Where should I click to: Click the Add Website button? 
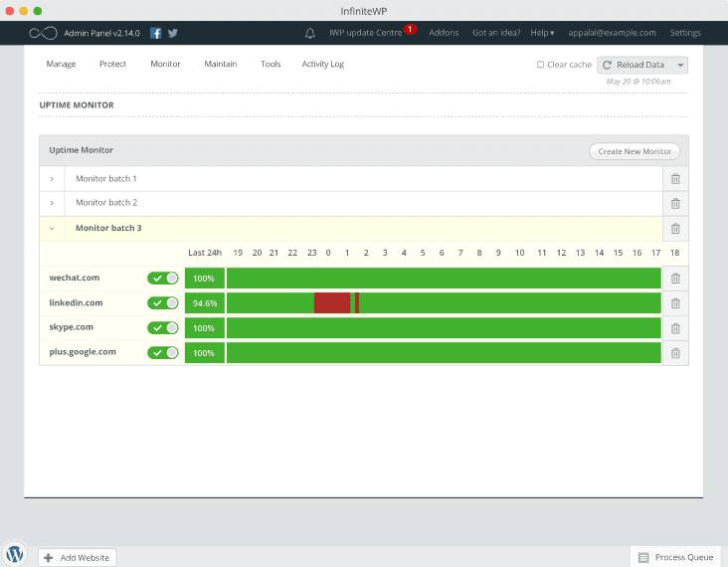click(78, 557)
